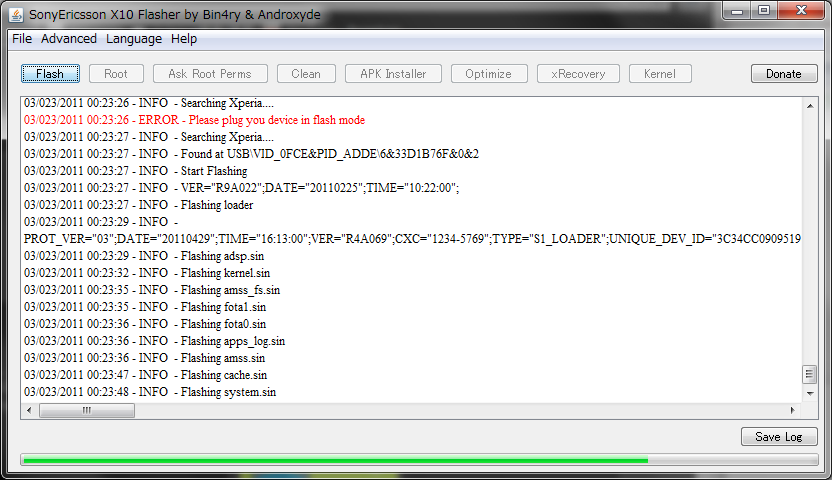Click the vertical scrollbar thumb
The width and height of the screenshot is (832, 480).
pos(809,374)
